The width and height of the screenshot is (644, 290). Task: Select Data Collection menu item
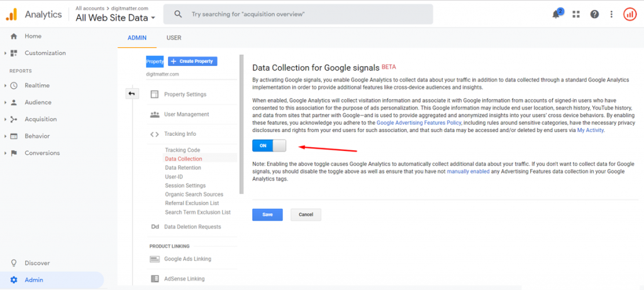tap(184, 159)
